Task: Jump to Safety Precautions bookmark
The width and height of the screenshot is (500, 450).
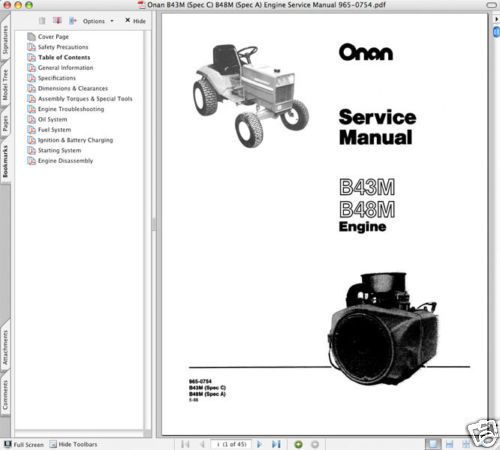Action: [63, 47]
